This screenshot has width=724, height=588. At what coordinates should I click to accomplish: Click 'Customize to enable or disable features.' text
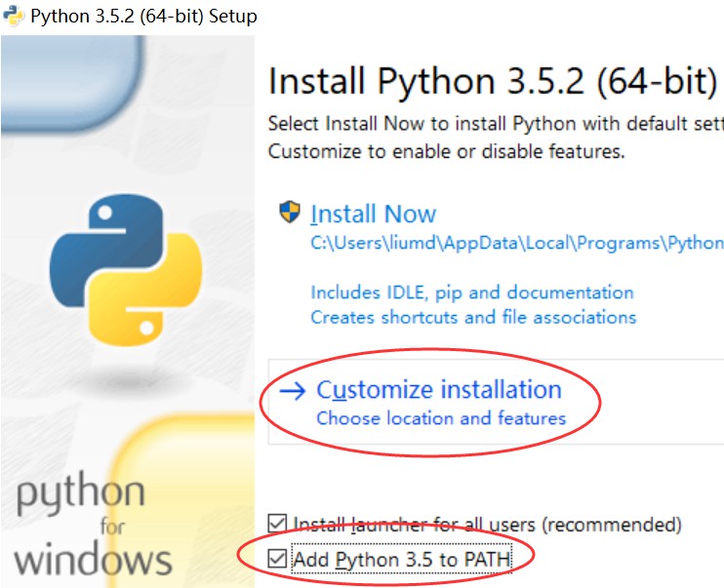pyautogui.click(x=447, y=151)
